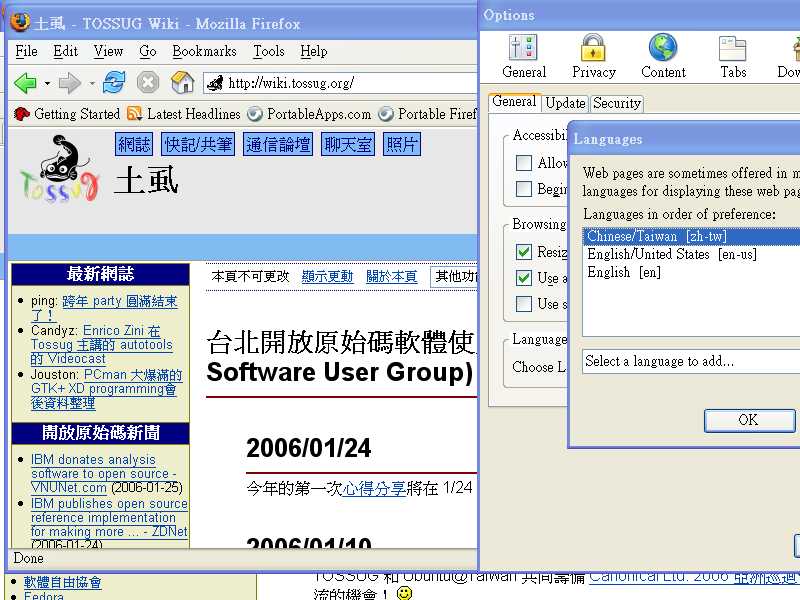Select English/United States [en-us] language

point(691,254)
